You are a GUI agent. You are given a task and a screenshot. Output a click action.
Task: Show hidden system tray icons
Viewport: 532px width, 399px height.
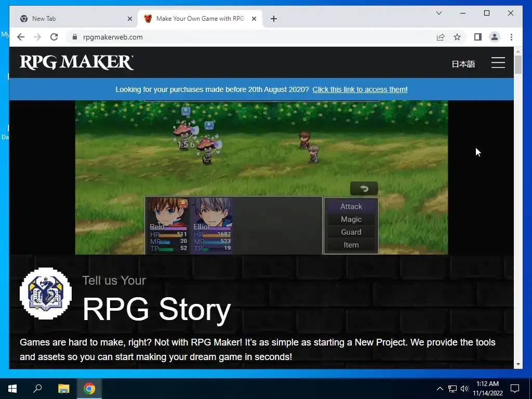click(440, 389)
